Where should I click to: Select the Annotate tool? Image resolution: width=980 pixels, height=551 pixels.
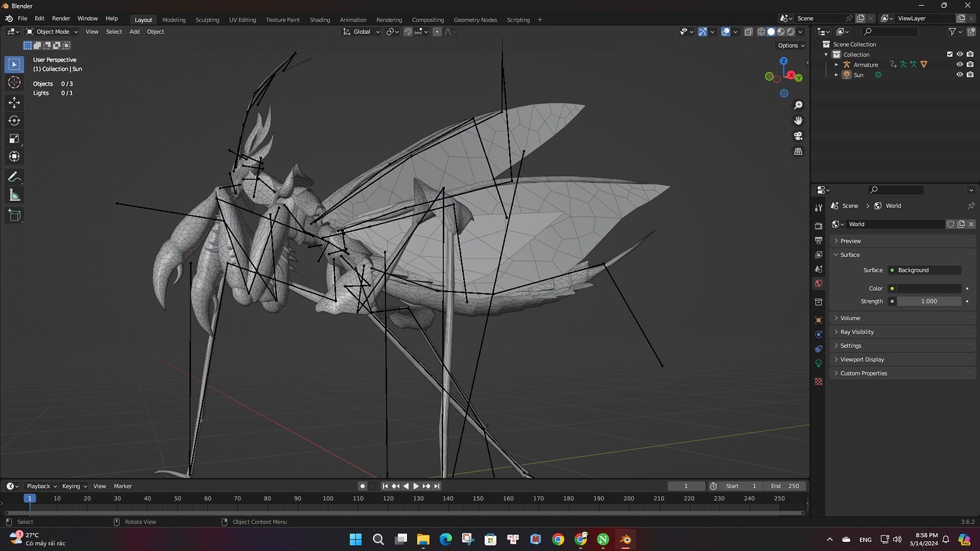point(14,177)
